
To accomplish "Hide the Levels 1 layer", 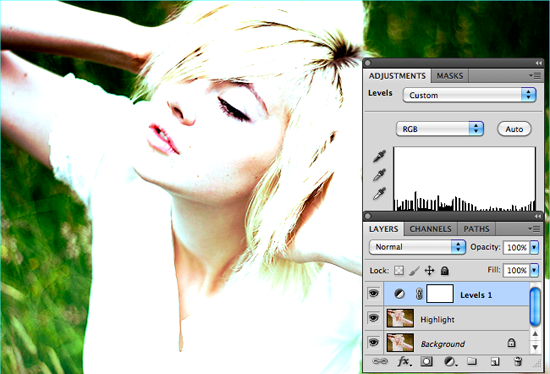I will 374,293.
